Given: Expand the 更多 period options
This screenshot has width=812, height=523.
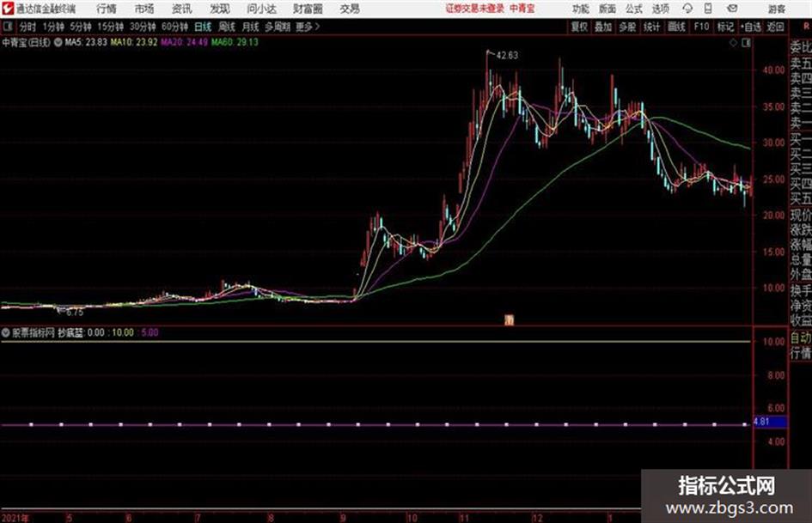Looking at the screenshot, I should pyautogui.click(x=308, y=27).
